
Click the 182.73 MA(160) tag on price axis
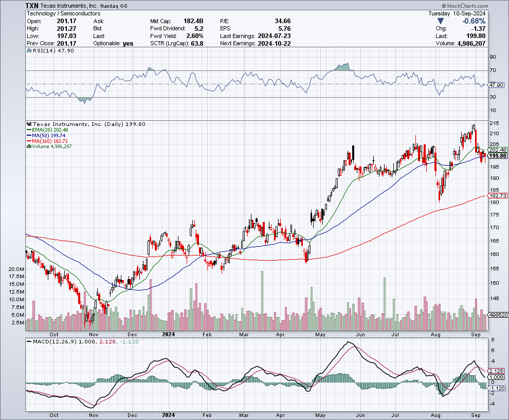click(x=497, y=196)
